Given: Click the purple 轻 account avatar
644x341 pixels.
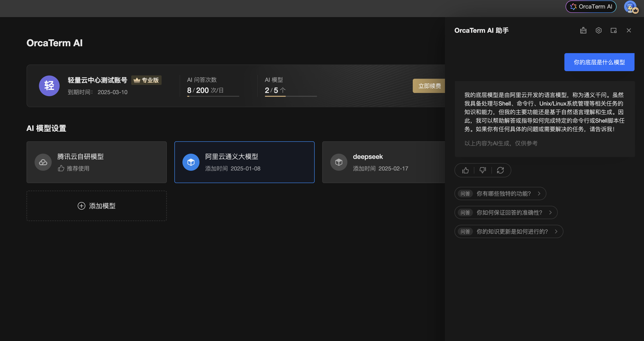Looking at the screenshot, I should 49,86.
